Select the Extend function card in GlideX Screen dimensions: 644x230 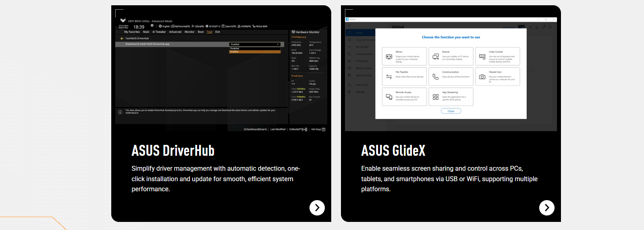click(451, 56)
